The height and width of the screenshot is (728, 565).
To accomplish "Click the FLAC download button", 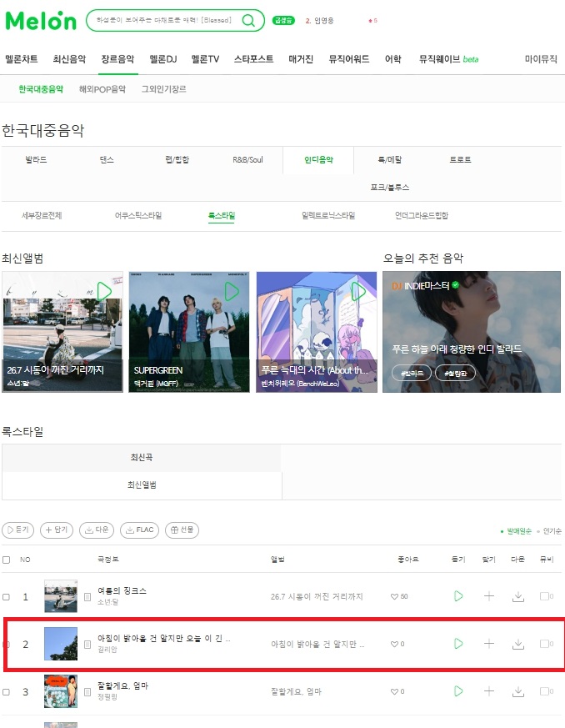I will click(x=140, y=530).
